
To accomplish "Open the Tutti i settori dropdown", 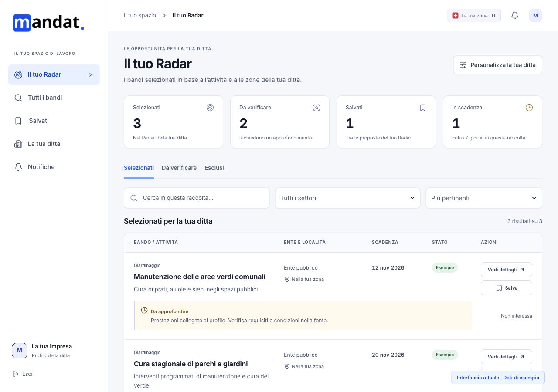I will tap(347, 198).
